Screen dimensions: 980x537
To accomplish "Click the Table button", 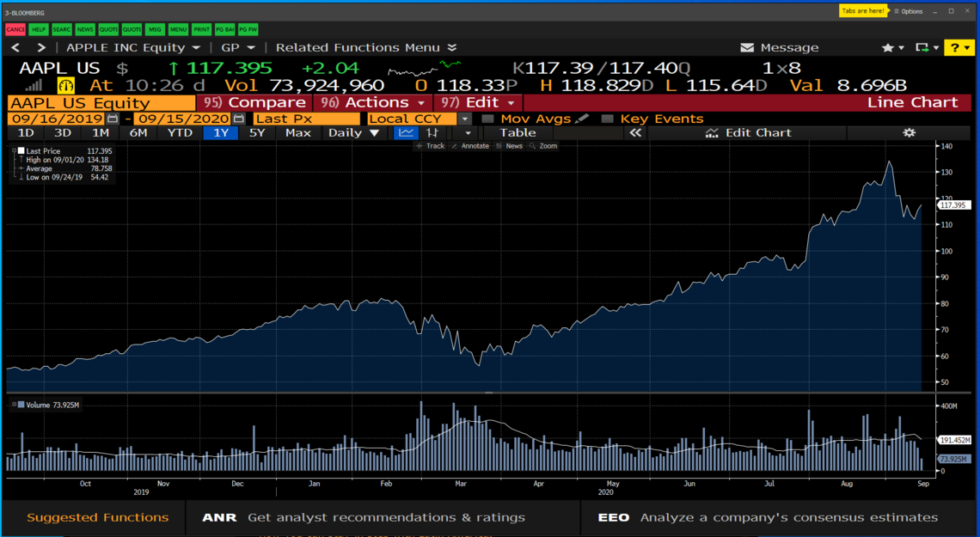I will pyautogui.click(x=517, y=132).
